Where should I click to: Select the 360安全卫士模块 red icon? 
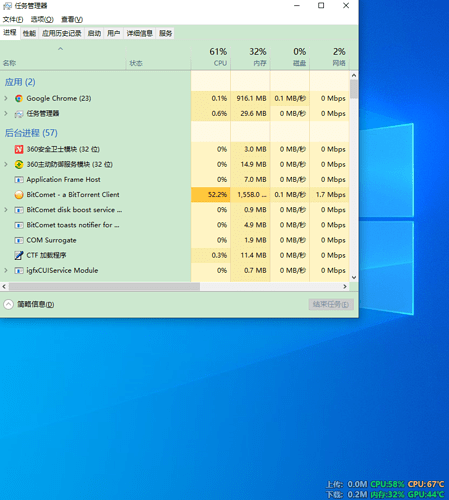click(x=19, y=149)
